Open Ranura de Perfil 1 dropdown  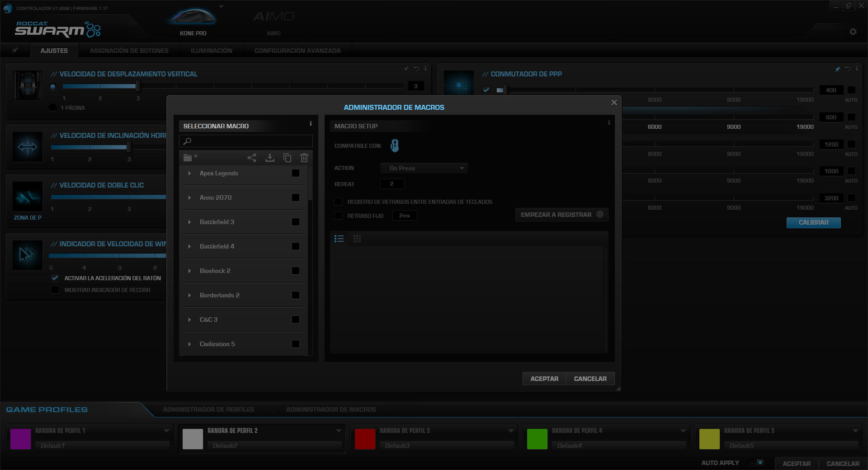[x=166, y=431]
